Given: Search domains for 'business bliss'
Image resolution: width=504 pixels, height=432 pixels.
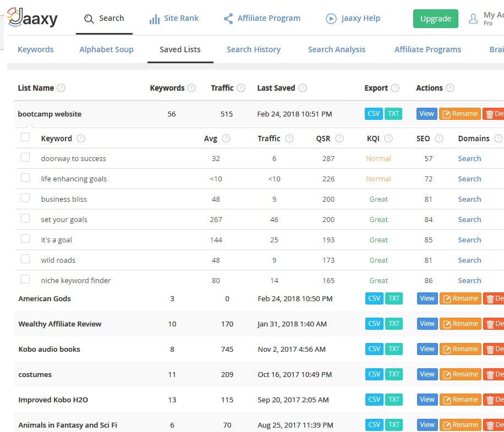Looking at the screenshot, I should [x=469, y=200].
